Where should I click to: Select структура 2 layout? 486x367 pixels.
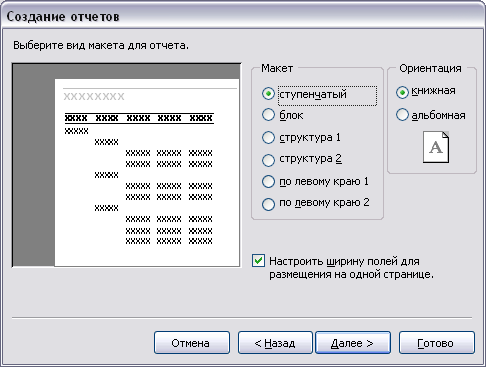(x=268, y=159)
